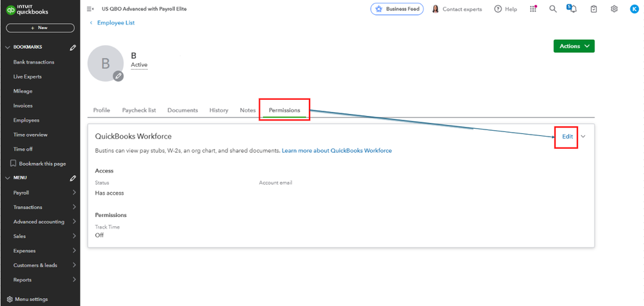Collapse the BOOKMARKS section
This screenshot has width=644, height=306.
(7, 48)
